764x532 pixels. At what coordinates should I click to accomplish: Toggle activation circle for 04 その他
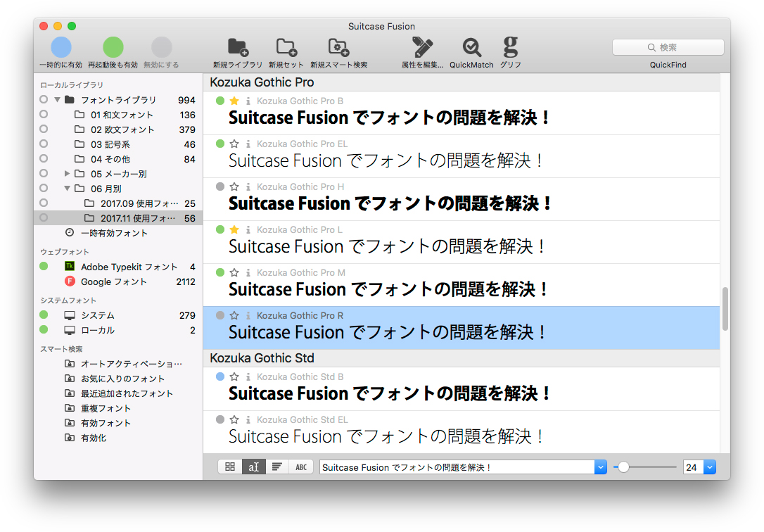click(x=44, y=158)
